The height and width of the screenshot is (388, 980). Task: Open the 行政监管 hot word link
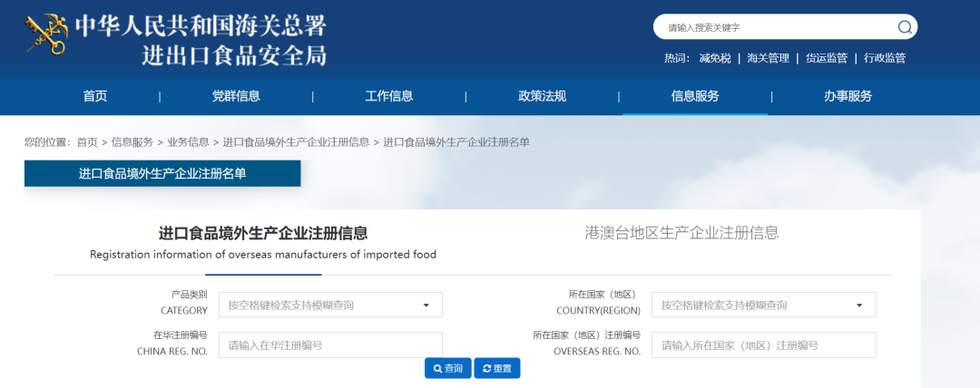click(x=885, y=58)
